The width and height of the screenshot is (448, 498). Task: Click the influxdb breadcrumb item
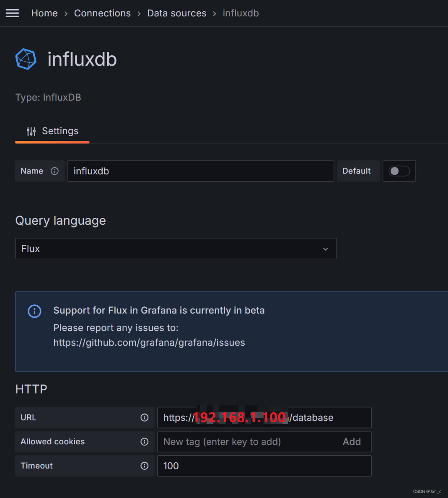click(241, 13)
